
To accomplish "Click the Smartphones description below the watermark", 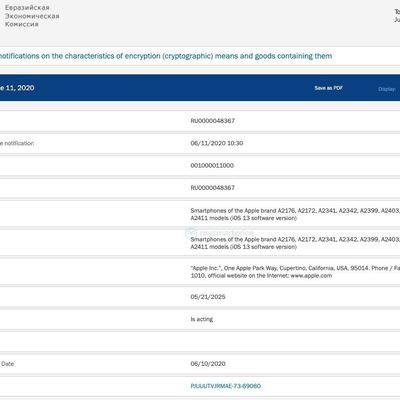I will coord(295,243).
